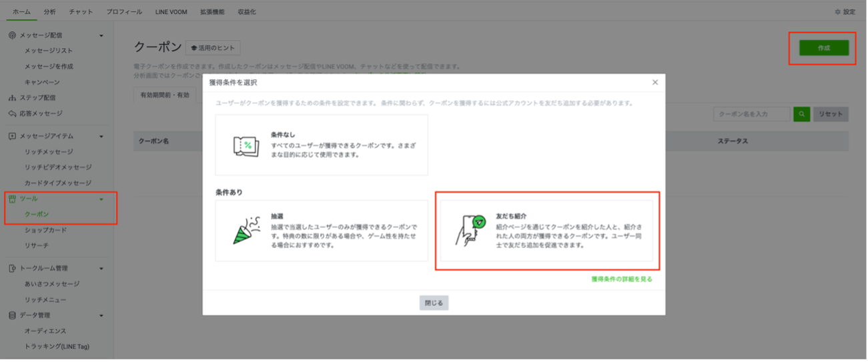868x362 pixels.
Task: Choose the 友だち紹介 coupon card
Action: tap(546, 231)
